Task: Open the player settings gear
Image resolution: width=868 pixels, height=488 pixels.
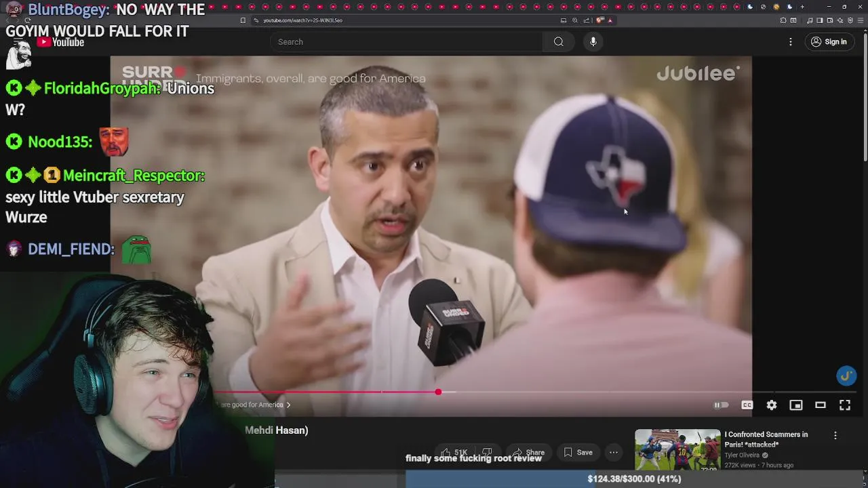Action: click(x=772, y=405)
